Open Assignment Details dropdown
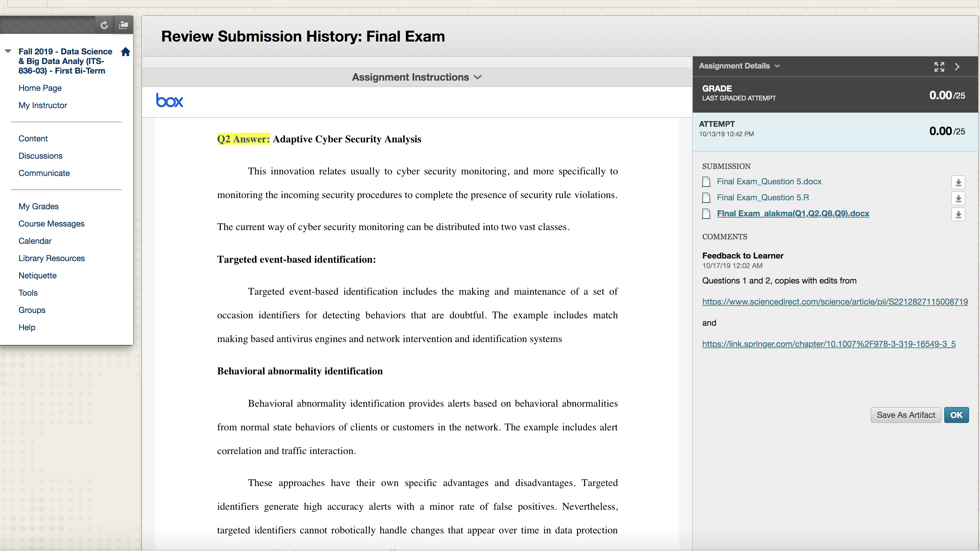 [x=739, y=66]
